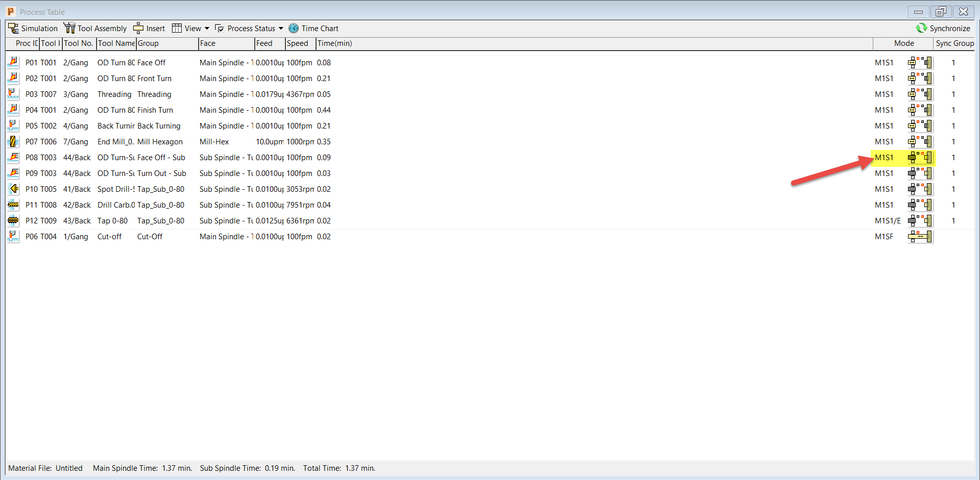Image resolution: width=980 pixels, height=480 pixels.
Task: Click the P10 Spot Drill process icon
Action: [13, 189]
